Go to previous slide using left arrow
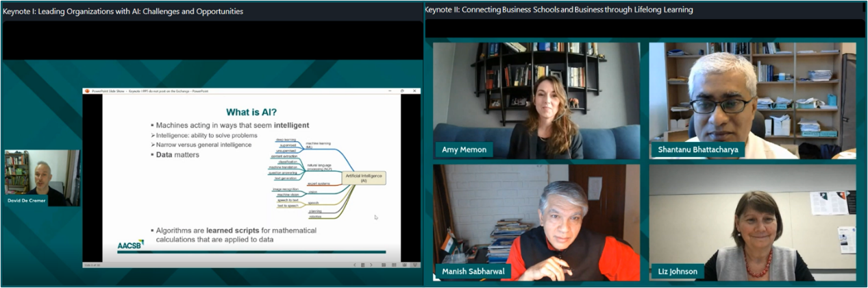This screenshot has height=288, width=868. tap(354, 265)
